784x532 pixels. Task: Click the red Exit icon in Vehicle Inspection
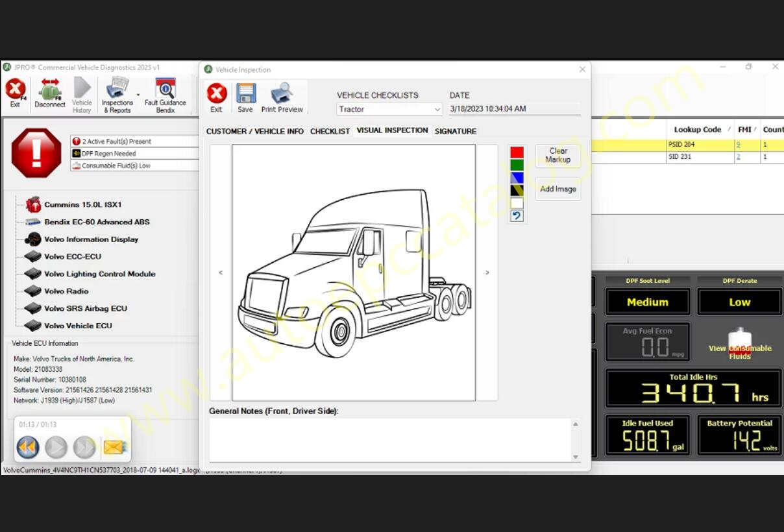[x=217, y=93]
